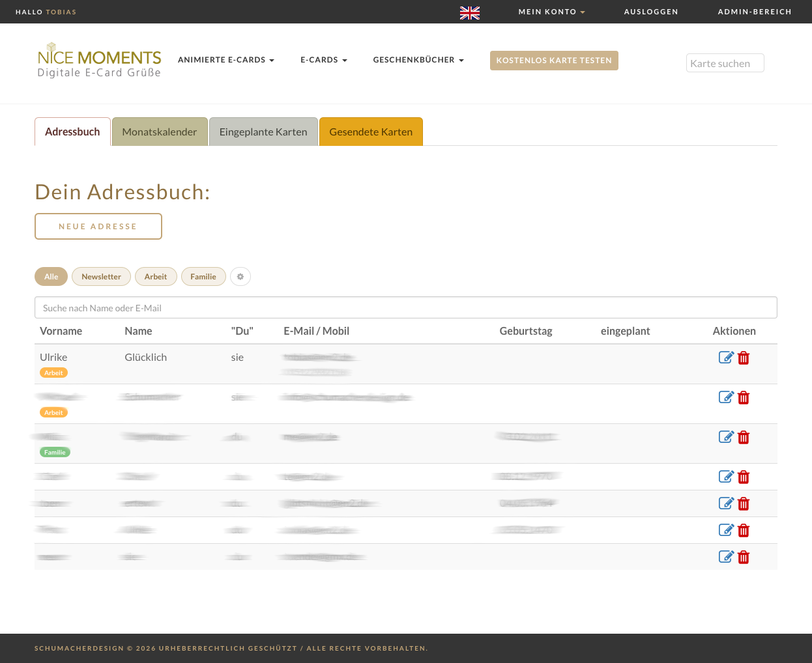Delete the contact tagged Familie

[744, 438]
